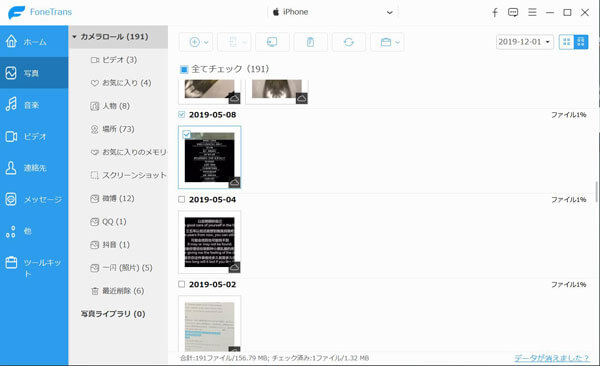Image resolution: width=600 pixels, height=366 pixels.
Task: Check the 2019-05-02 date group
Action: (181, 284)
